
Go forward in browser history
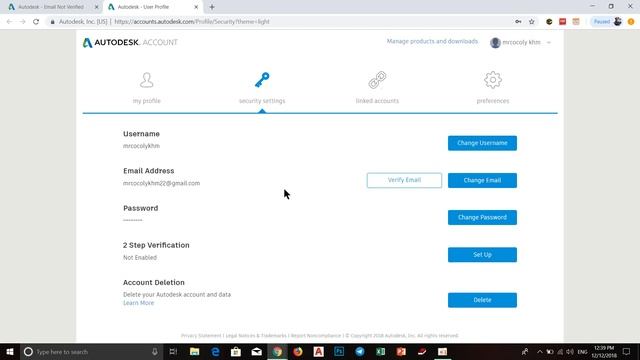tap(22, 22)
